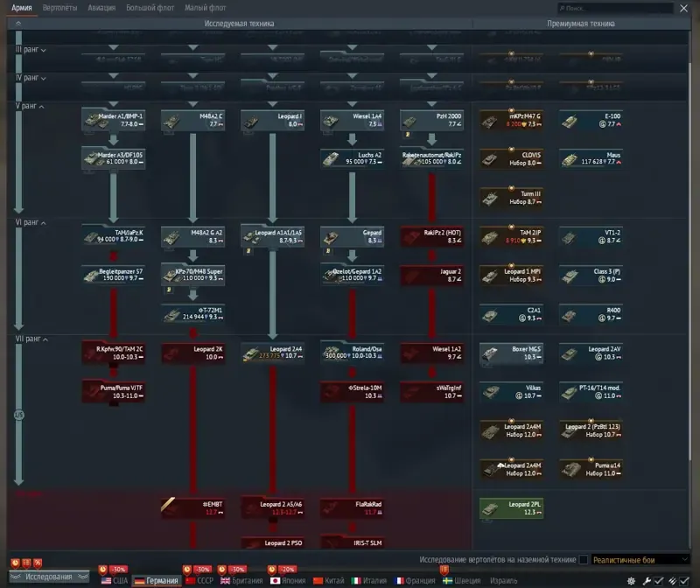Select the Puma u14 premium tile
The width and height of the screenshot is (700, 588).
coord(591,469)
